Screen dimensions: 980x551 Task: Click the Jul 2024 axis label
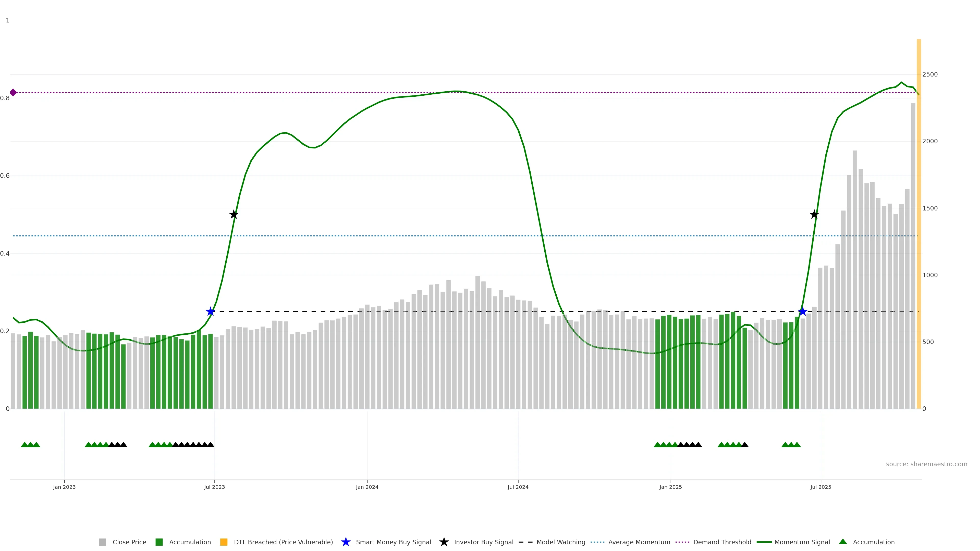click(x=518, y=487)
